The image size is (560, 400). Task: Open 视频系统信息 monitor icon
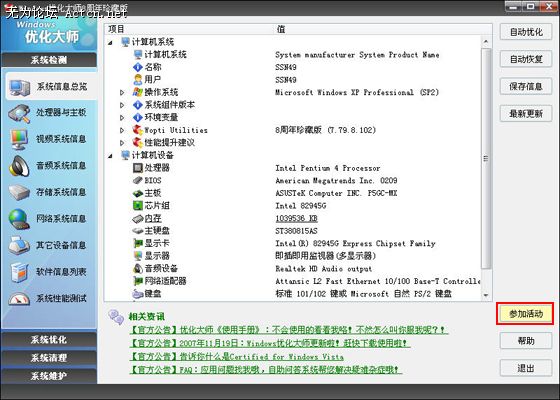coord(19,140)
